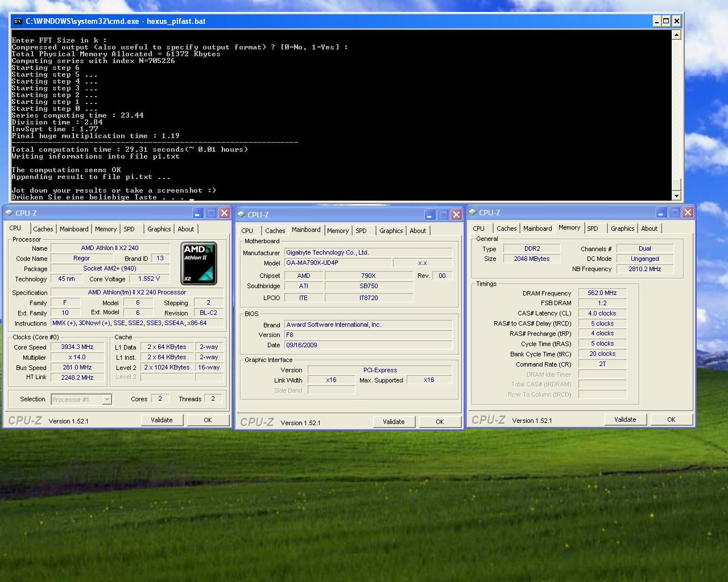
Task: Close the left CPU-Z window
Action: tap(224, 213)
